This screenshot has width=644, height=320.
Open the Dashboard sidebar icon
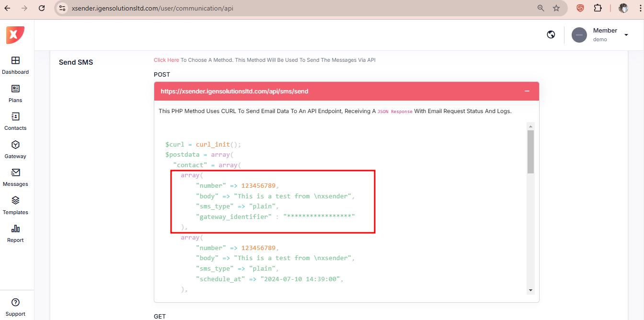tap(15, 61)
